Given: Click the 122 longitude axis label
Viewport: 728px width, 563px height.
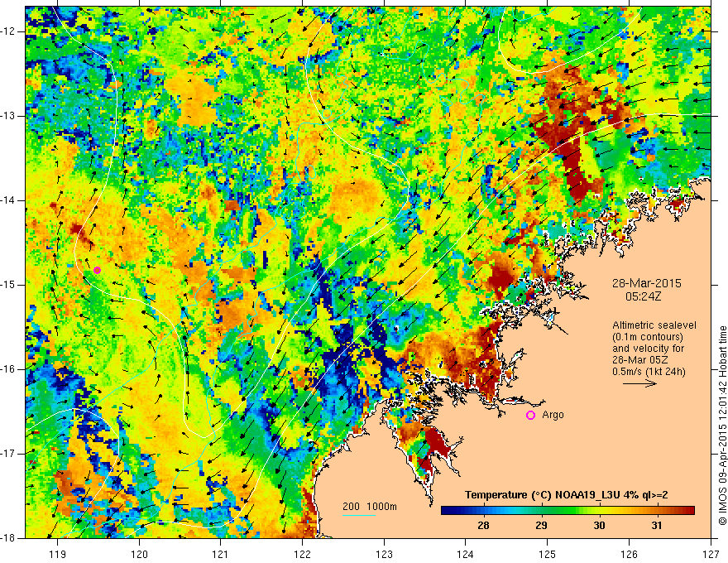Looking at the screenshot, I should click(302, 554).
